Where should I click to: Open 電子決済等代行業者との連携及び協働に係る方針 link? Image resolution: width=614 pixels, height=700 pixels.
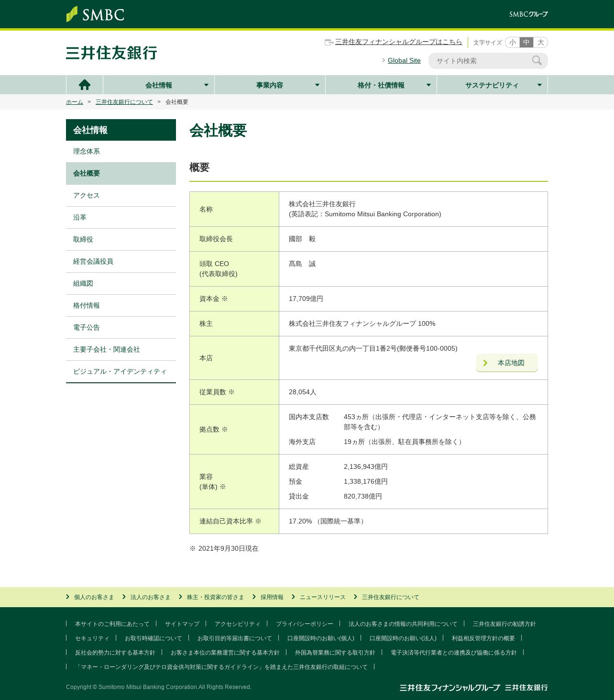453,653
